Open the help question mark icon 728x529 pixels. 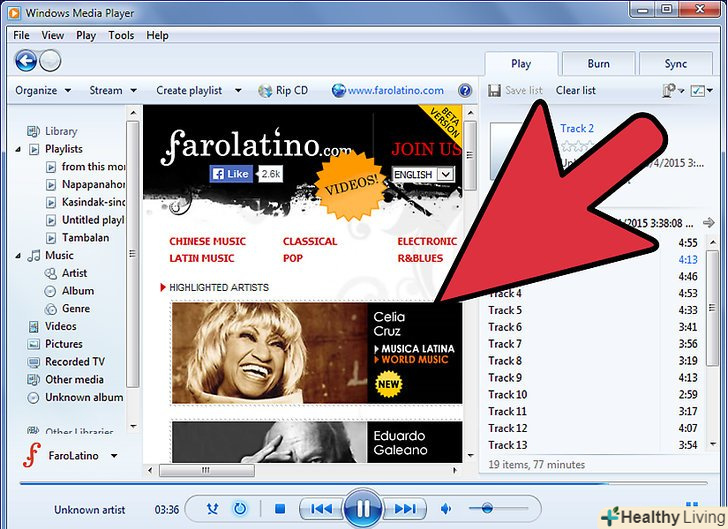465,91
